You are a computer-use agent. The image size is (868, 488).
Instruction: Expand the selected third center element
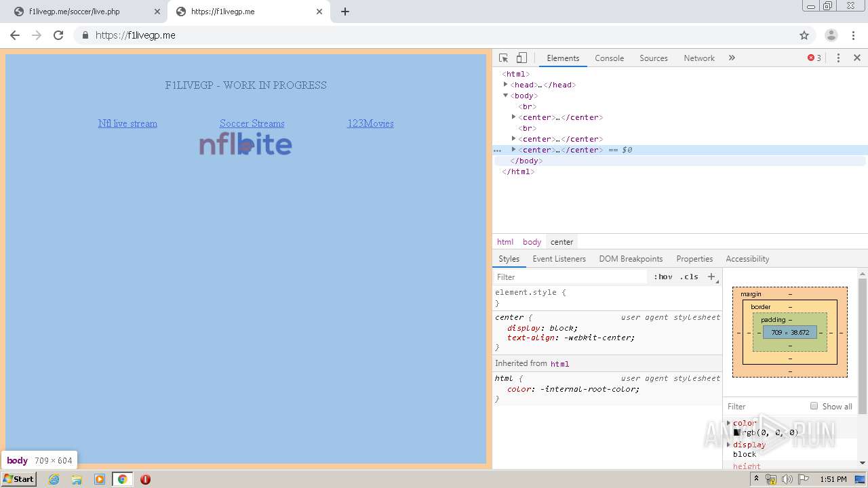point(514,150)
